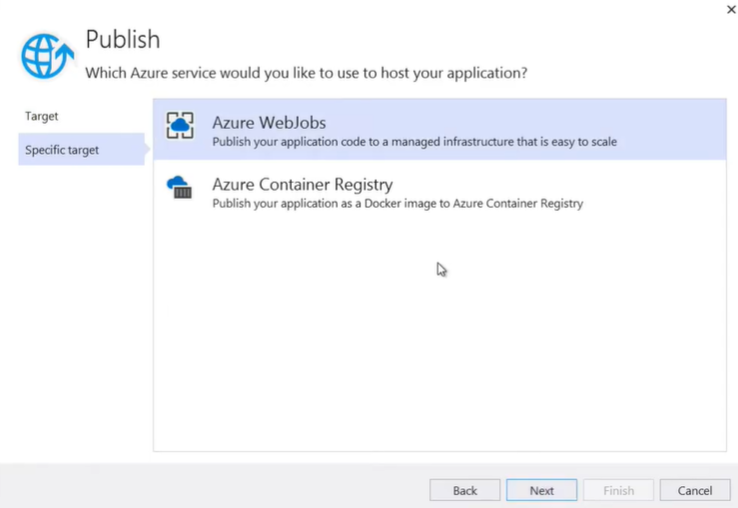This screenshot has width=738, height=508.
Task: Click the Back button
Action: (465, 491)
